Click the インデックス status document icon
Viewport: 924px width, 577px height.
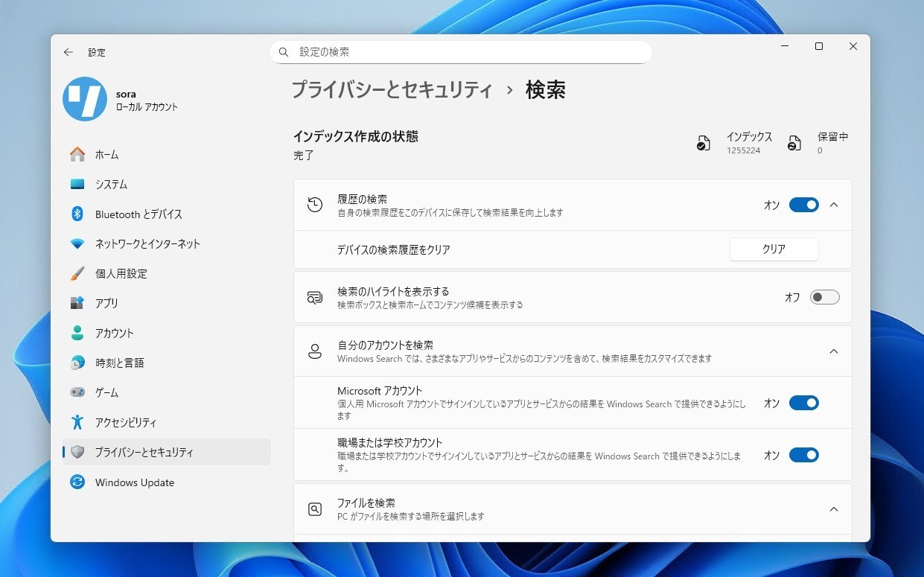point(703,143)
